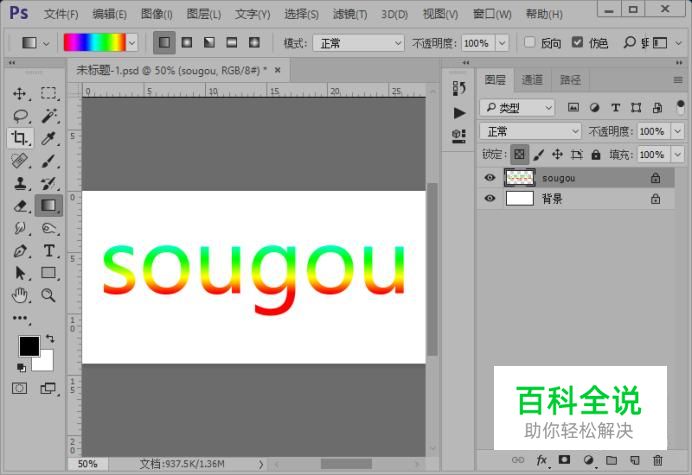Select the Pen tool
Image resolution: width=692 pixels, height=475 pixels.
(20, 251)
